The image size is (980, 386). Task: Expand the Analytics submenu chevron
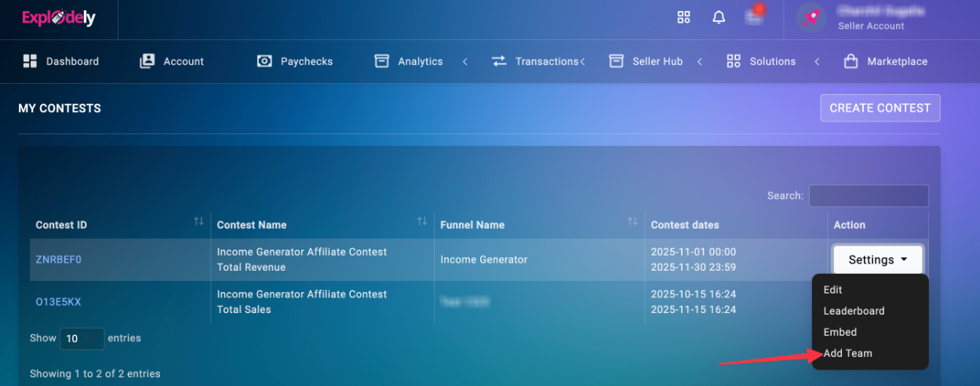[x=464, y=61]
